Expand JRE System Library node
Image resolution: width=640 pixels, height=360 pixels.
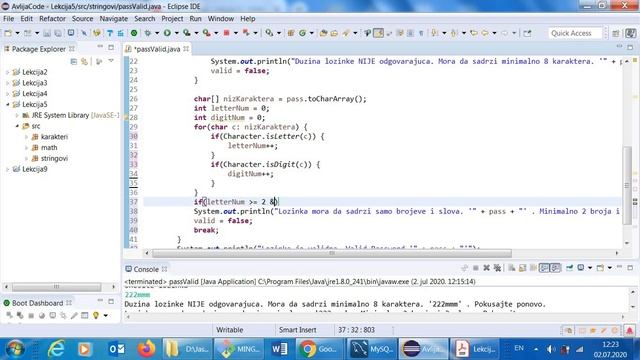(x=17, y=116)
